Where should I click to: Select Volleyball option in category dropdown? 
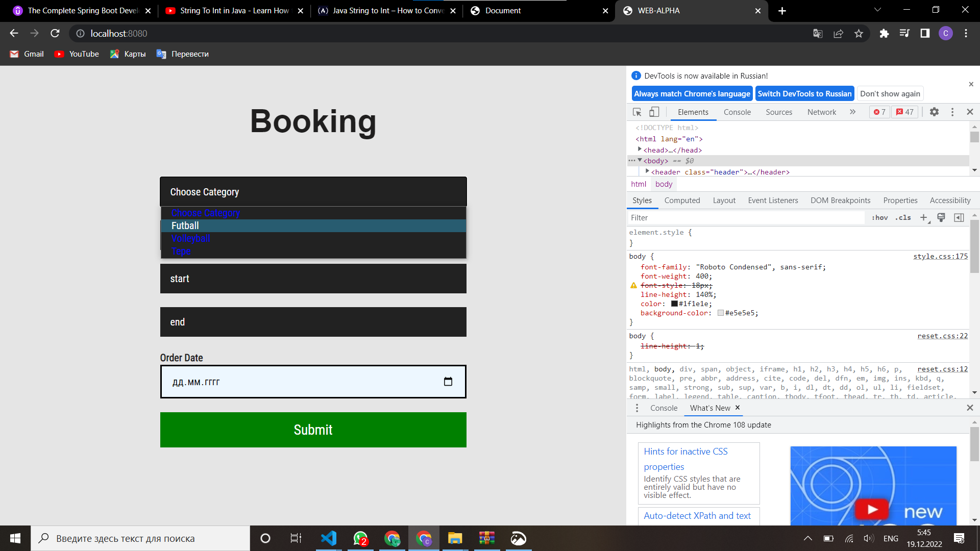click(x=191, y=238)
